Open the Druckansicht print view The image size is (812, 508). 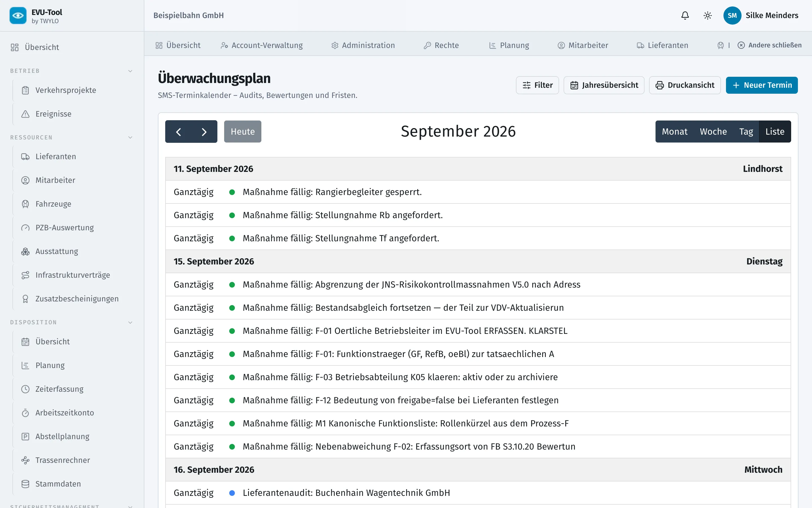[x=685, y=85]
